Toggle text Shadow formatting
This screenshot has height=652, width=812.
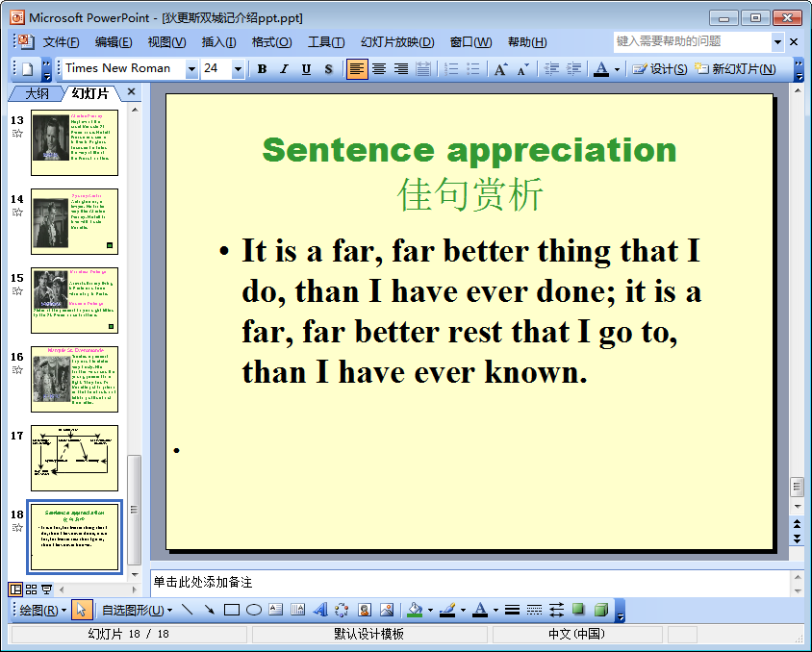click(328, 69)
